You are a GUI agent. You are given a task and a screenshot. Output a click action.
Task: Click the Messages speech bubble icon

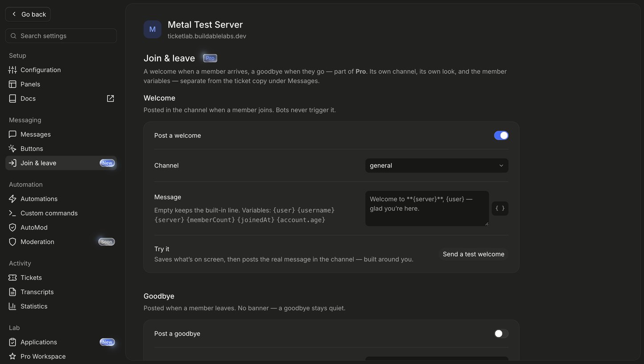[x=12, y=135]
